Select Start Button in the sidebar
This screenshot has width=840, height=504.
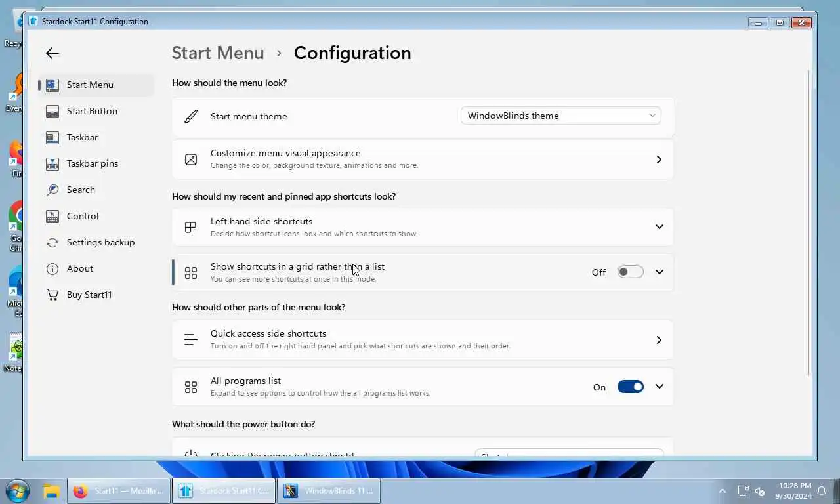click(x=96, y=111)
